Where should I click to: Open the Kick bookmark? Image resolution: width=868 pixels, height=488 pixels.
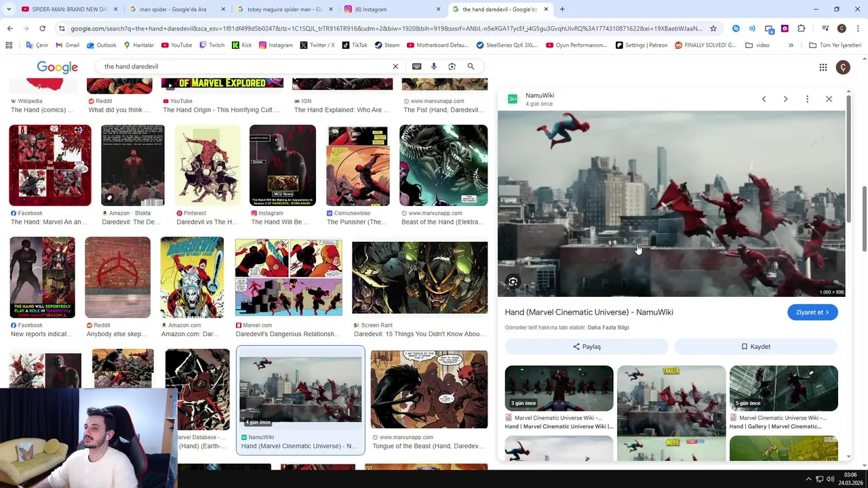point(241,45)
